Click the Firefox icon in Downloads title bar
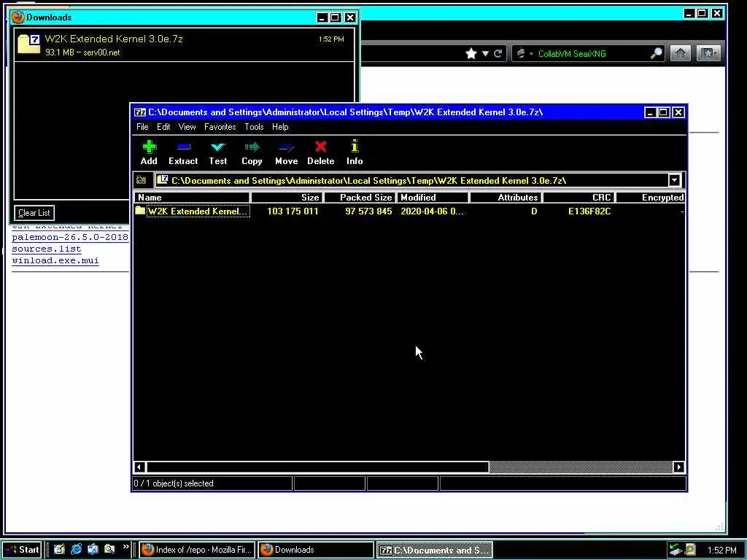Screen dimensions: 747x560 pos(18,17)
